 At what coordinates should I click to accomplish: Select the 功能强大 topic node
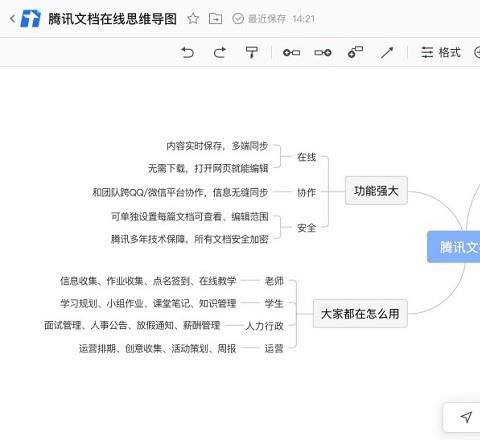tap(376, 191)
